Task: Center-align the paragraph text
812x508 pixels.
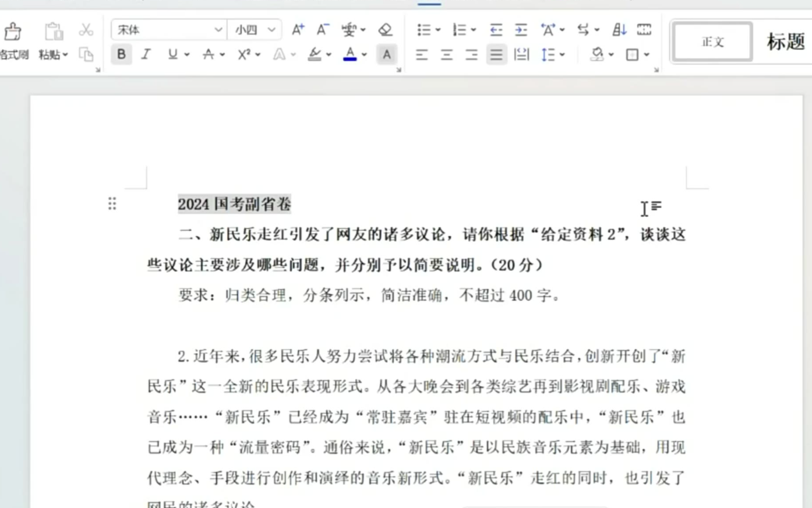Action: coord(447,54)
